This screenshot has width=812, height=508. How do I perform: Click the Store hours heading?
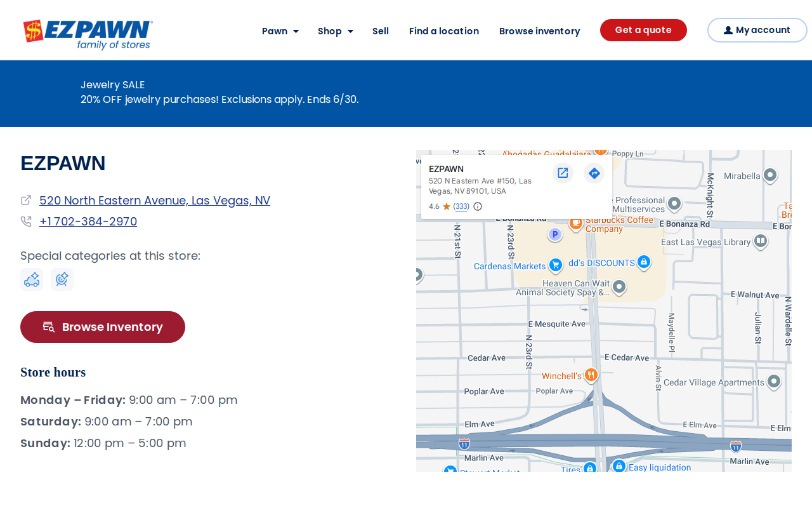coord(53,372)
